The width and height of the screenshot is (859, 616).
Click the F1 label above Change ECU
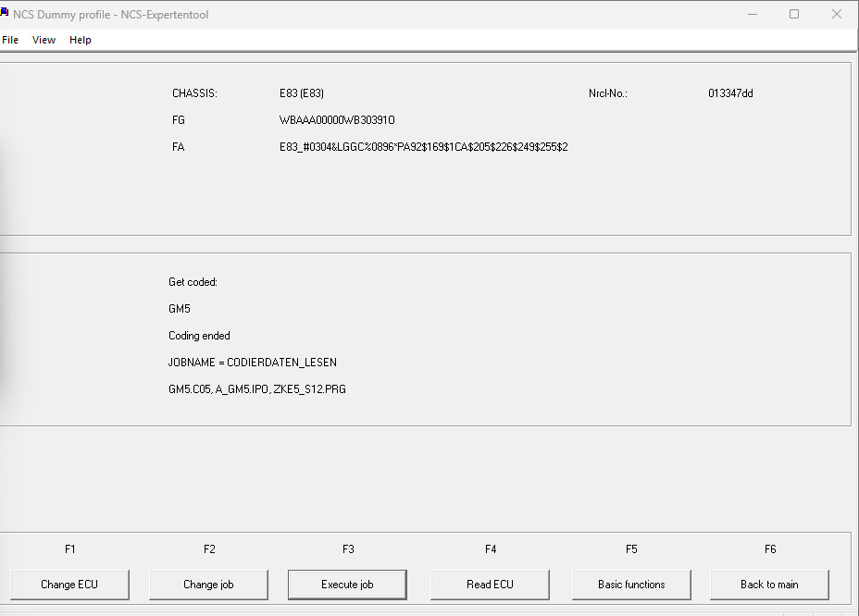click(x=69, y=549)
